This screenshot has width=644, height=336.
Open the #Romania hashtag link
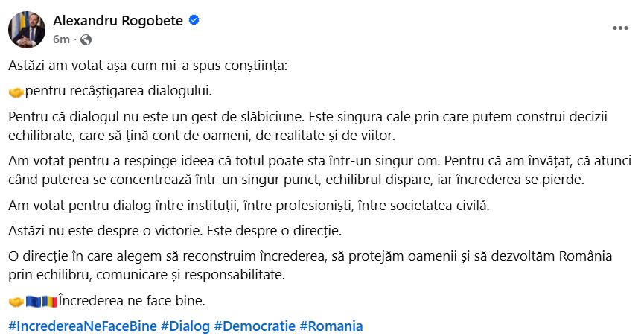(x=331, y=326)
